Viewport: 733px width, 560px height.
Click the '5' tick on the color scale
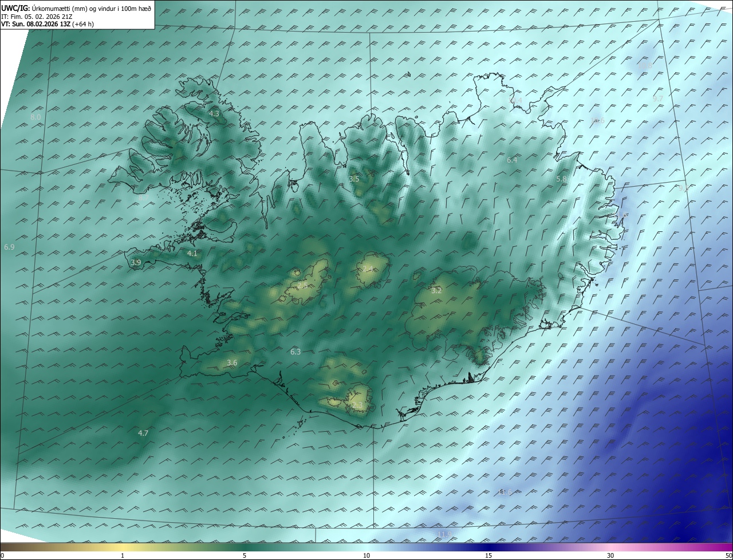point(244,555)
